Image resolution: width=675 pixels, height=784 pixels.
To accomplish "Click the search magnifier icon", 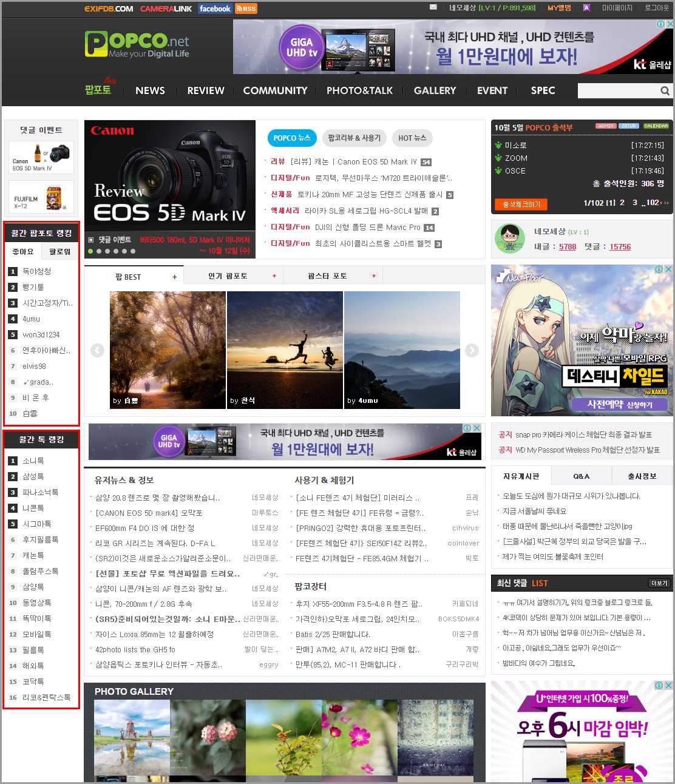I will point(665,91).
